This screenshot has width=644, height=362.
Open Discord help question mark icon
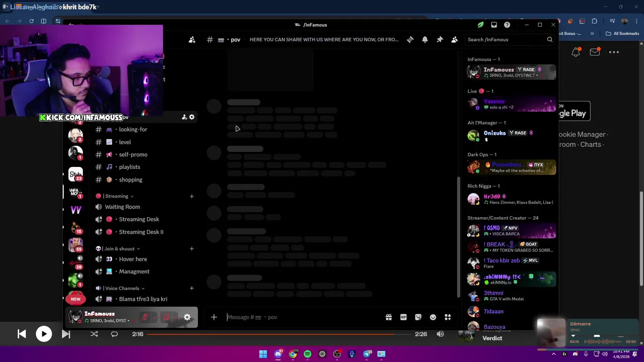coord(507,25)
